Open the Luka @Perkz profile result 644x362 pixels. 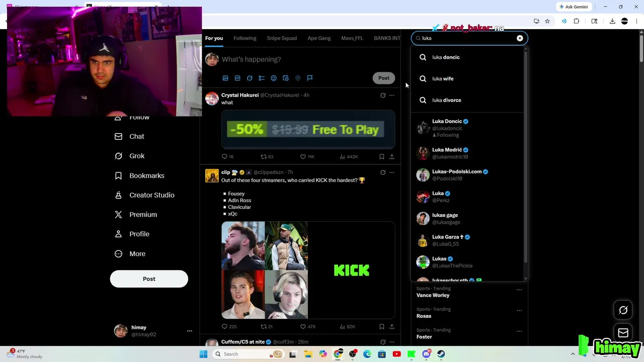(468, 197)
